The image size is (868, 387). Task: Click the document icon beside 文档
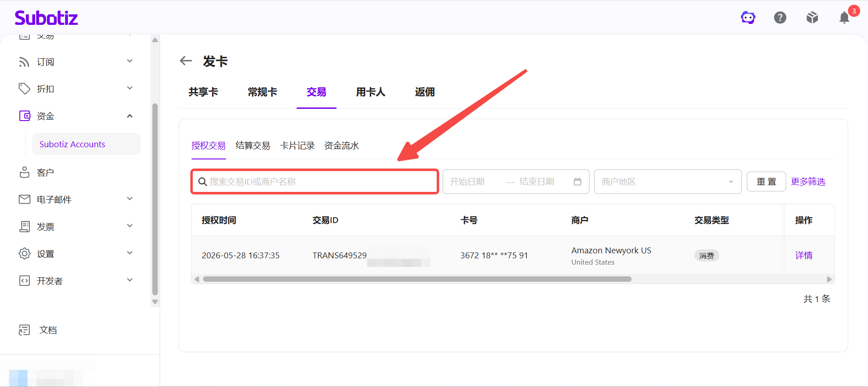(x=24, y=330)
